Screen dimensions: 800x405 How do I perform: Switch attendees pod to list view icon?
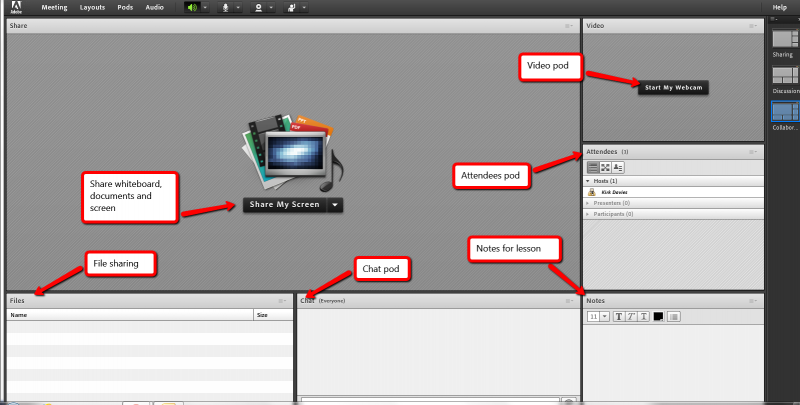pyautogui.click(x=592, y=167)
